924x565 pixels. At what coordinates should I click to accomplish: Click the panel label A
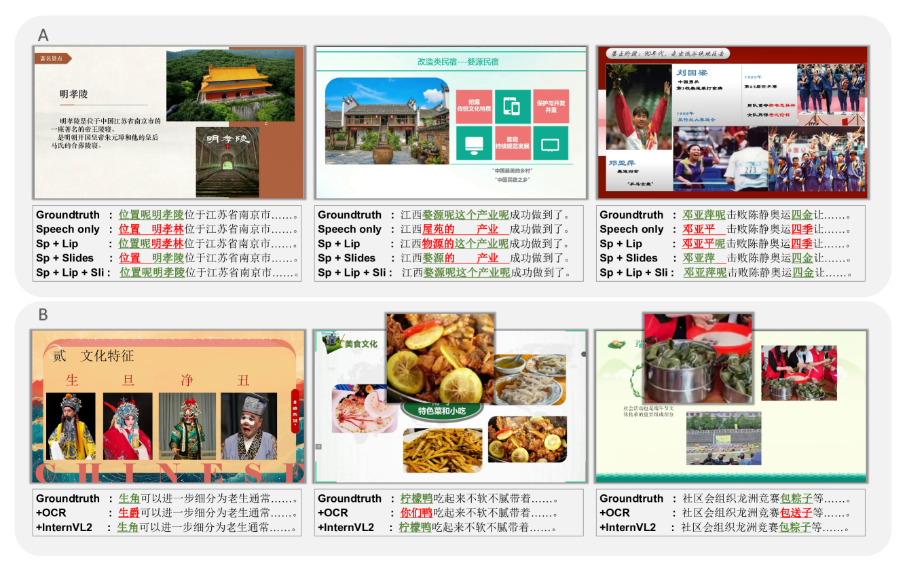43,35
